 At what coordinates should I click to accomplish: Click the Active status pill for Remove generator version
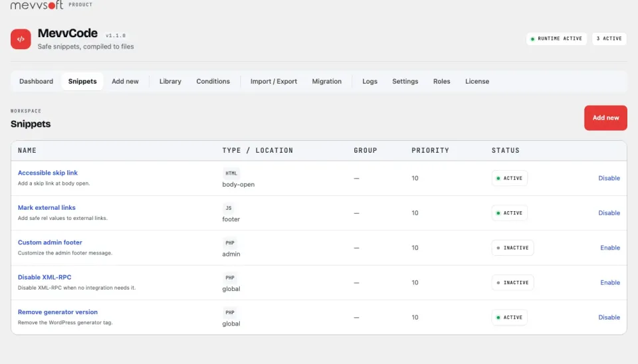[510, 318]
